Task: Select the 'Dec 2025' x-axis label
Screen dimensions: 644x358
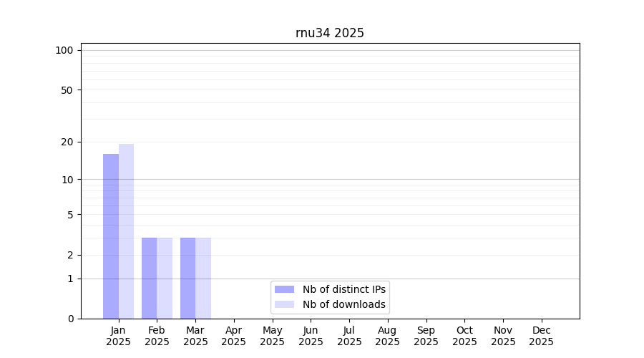Action: (542, 336)
